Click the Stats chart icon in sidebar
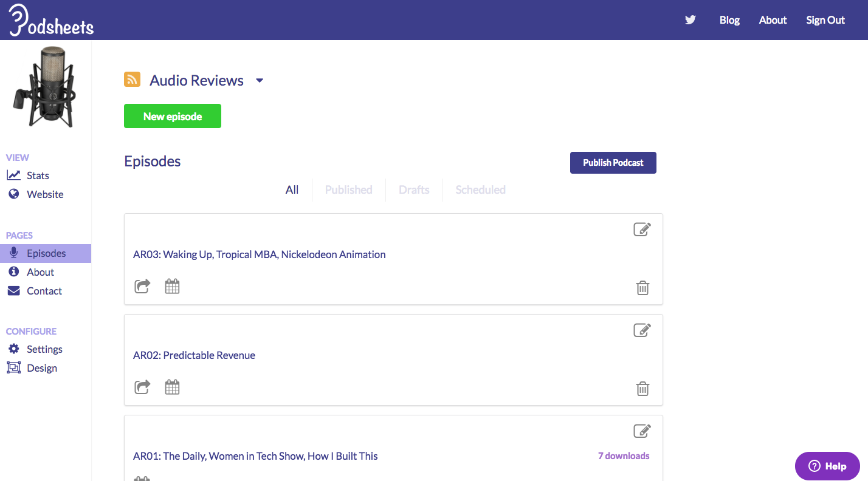 [x=13, y=176]
